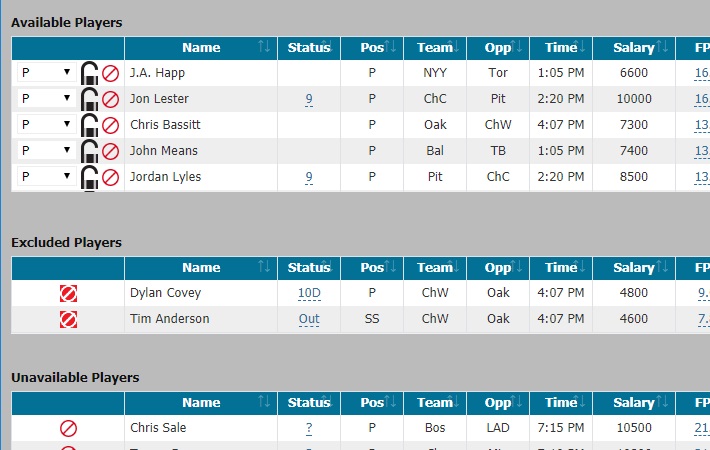Toggle Tim Anderson's excluded status off
The width and height of the screenshot is (710, 450).
tap(68, 319)
